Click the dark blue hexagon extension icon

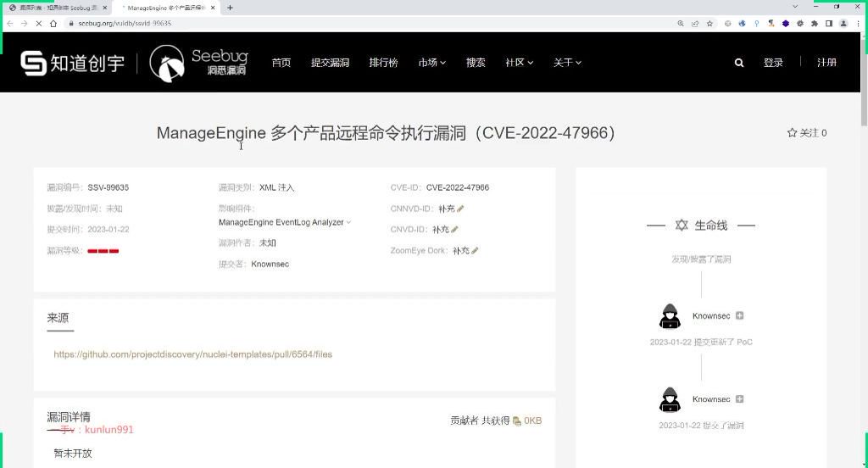click(x=786, y=23)
